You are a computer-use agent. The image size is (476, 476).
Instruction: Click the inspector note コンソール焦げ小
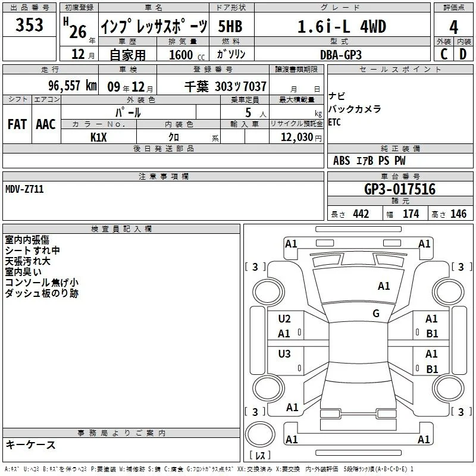tap(42, 282)
